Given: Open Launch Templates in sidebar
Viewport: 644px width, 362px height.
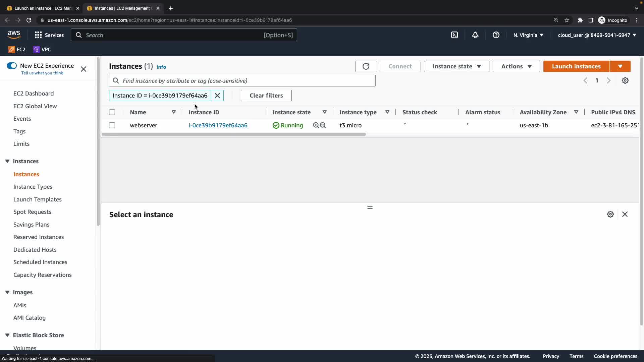Looking at the screenshot, I should pyautogui.click(x=38, y=199).
